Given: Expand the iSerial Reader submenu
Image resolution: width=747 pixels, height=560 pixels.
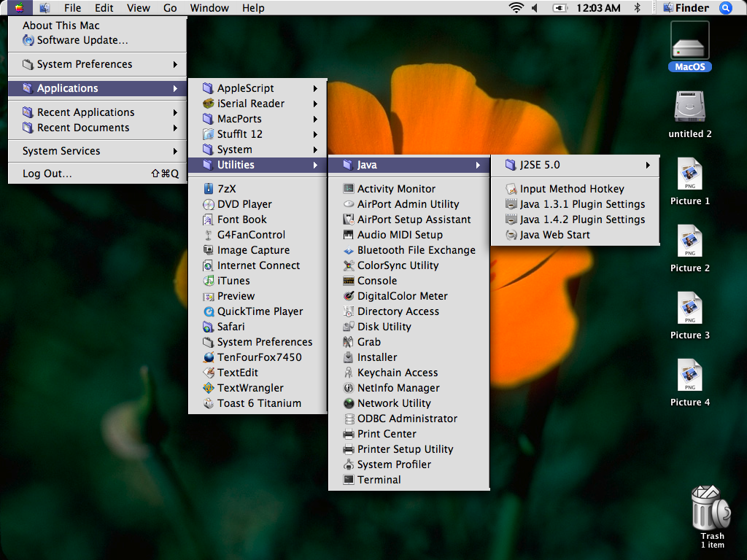Looking at the screenshot, I should click(258, 104).
